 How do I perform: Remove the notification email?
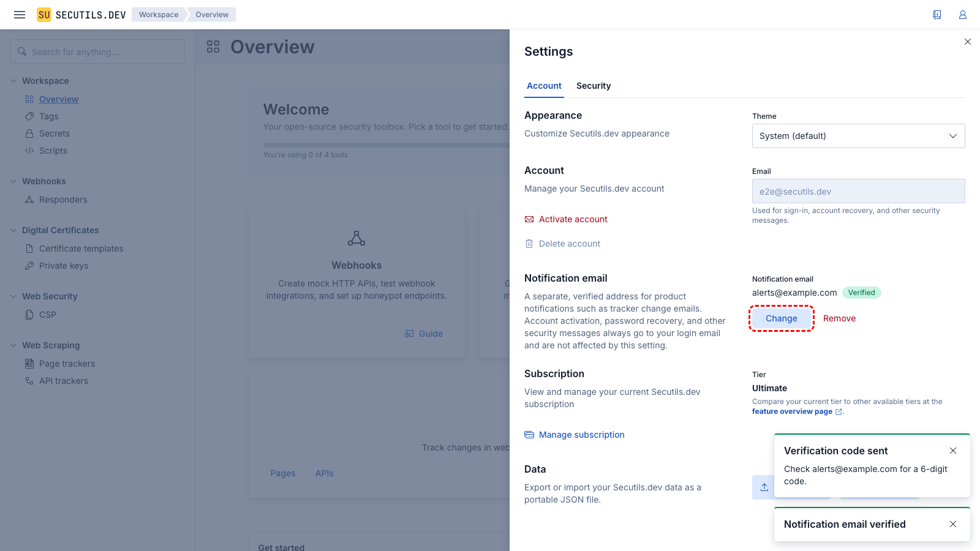pyautogui.click(x=840, y=318)
